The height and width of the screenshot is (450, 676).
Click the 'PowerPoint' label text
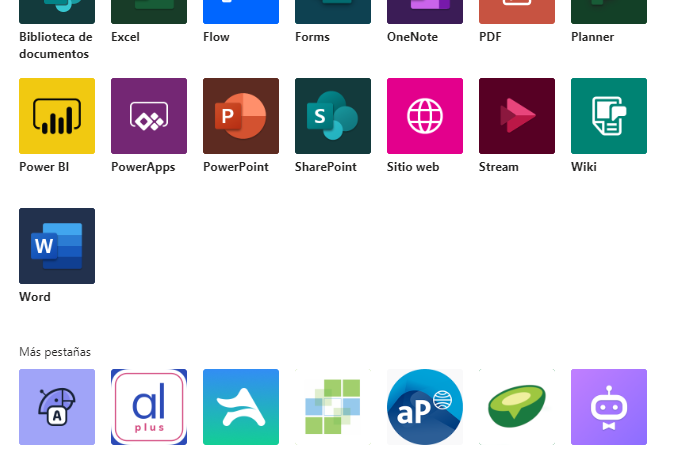[x=236, y=167]
